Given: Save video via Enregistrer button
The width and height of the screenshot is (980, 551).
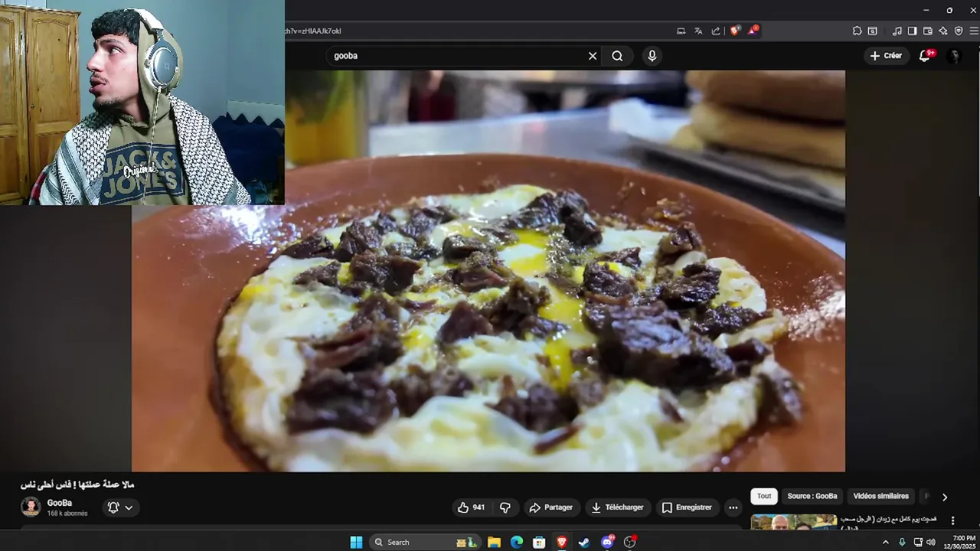Looking at the screenshot, I should 687,507.
